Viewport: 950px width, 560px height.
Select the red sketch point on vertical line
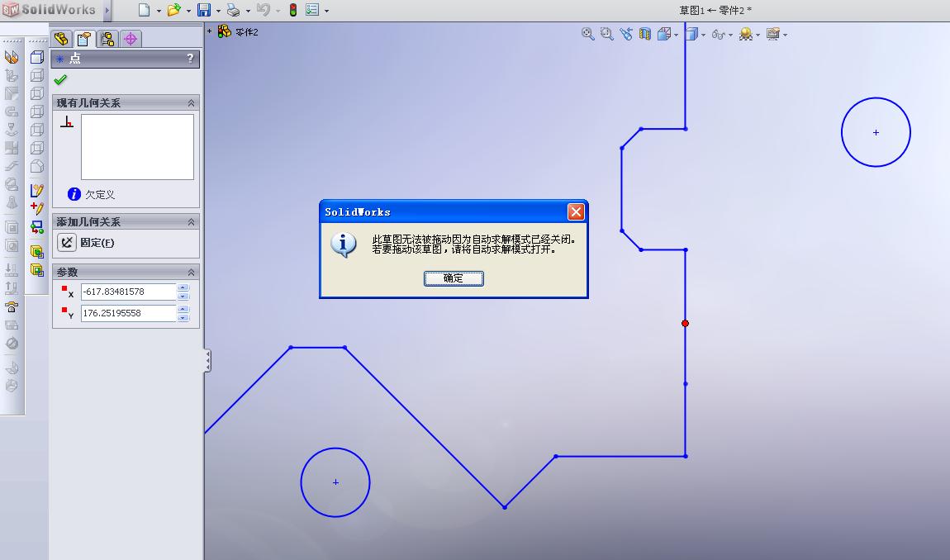(x=685, y=323)
